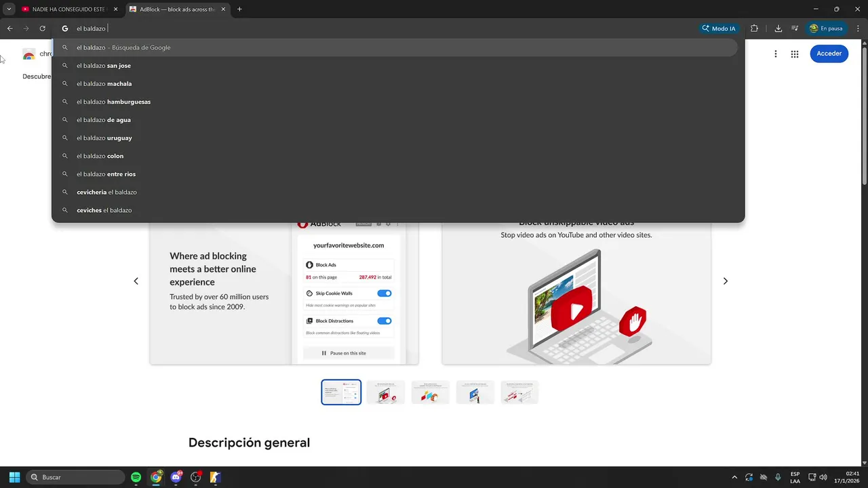Select the second carousel thumbnail
This screenshot has width=868, height=488.
coord(386,392)
